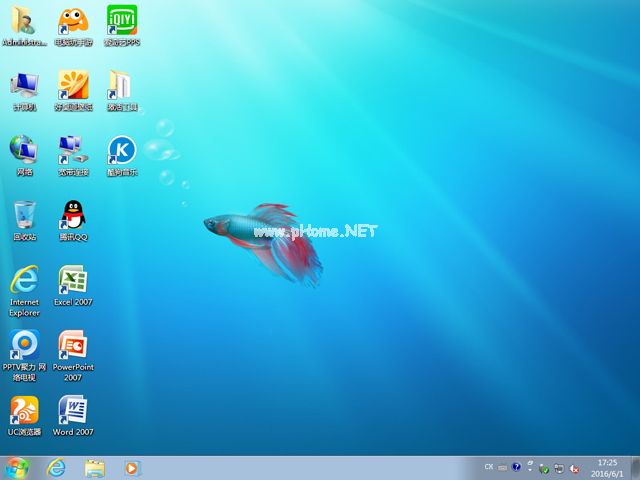
Task: Select the Internet Explorer desktop icon
Action: 24,280
